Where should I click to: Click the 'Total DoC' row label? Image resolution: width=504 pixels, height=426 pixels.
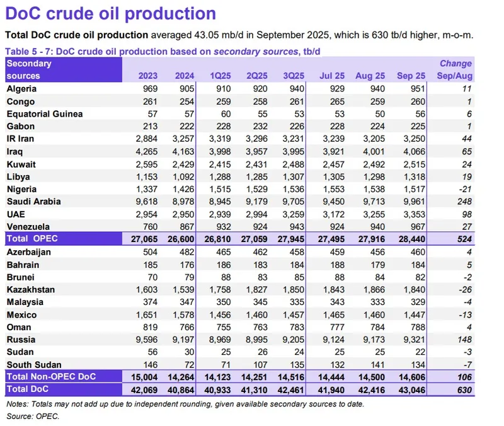tap(29, 389)
